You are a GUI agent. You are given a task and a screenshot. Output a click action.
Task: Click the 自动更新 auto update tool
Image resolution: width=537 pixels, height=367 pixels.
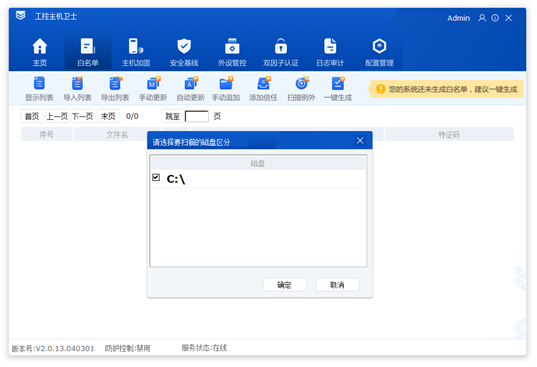point(190,89)
